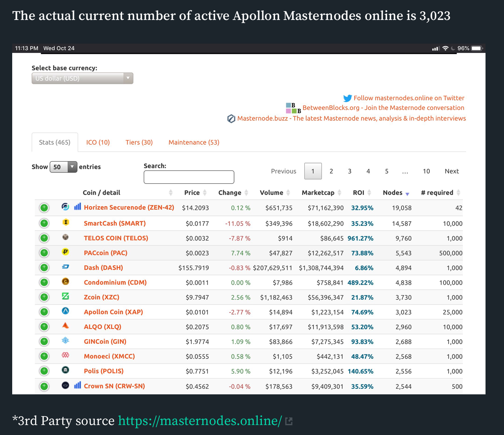This screenshot has height=435, width=504.
Task: Expand details for SmartCash row
Action: 44,223
